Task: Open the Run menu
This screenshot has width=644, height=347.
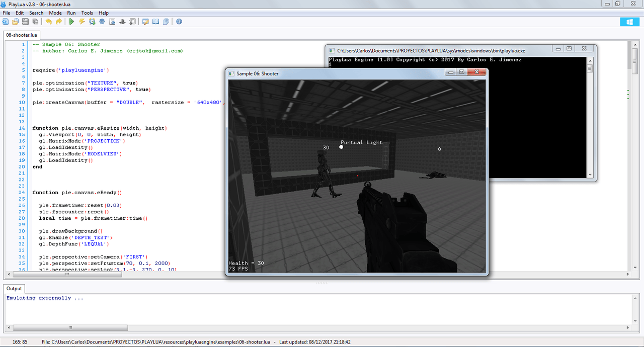Action: (x=71, y=13)
